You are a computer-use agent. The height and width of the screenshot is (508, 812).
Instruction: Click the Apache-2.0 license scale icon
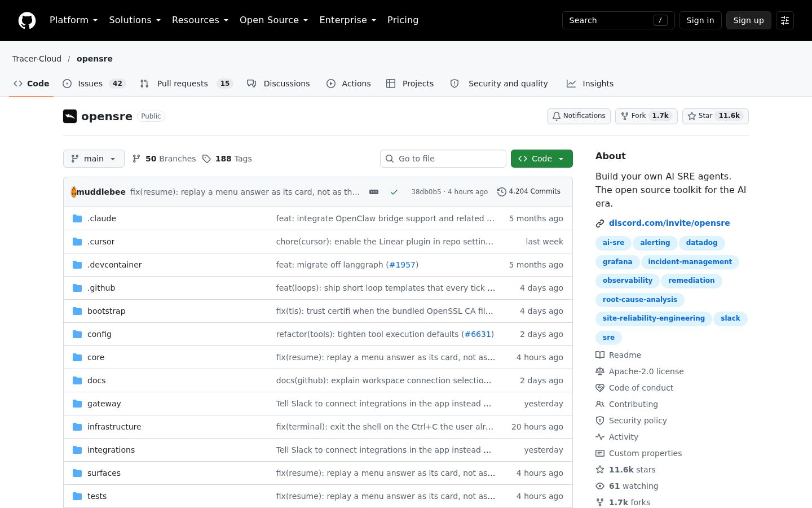600,371
